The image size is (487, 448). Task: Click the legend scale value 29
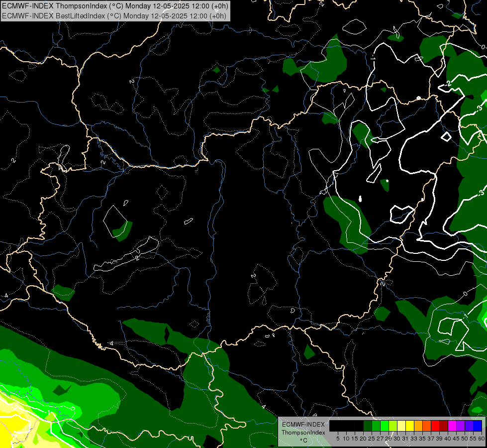[389, 439]
